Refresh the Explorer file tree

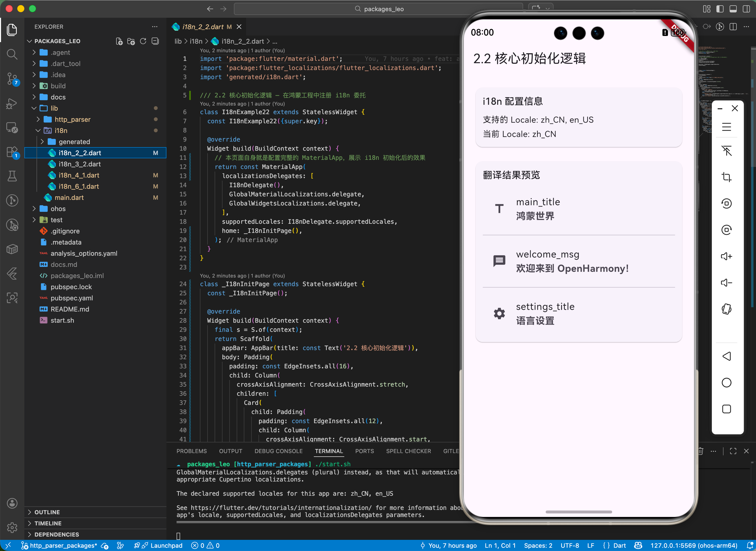point(143,41)
